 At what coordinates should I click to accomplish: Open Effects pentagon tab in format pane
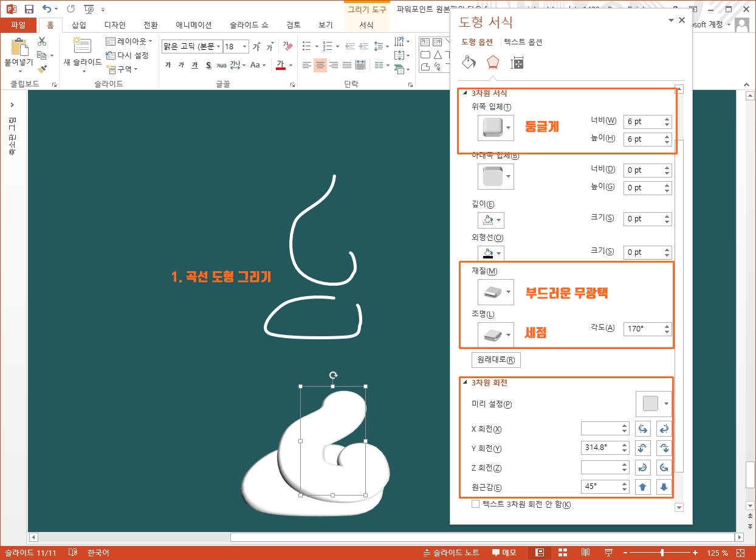point(493,62)
